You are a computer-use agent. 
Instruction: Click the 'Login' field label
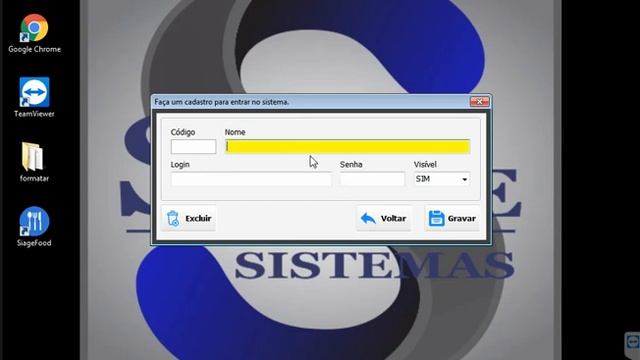pos(180,164)
